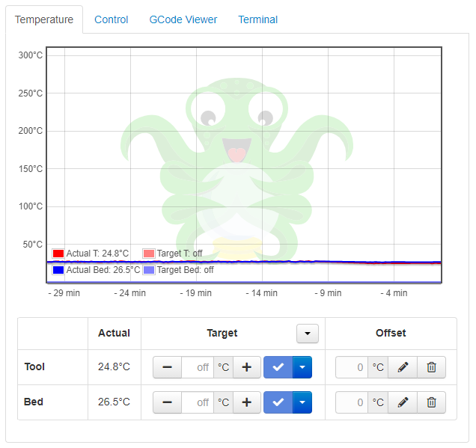This screenshot has width=476, height=448.
Task: Open the GCode Viewer tab
Action: [x=183, y=19]
